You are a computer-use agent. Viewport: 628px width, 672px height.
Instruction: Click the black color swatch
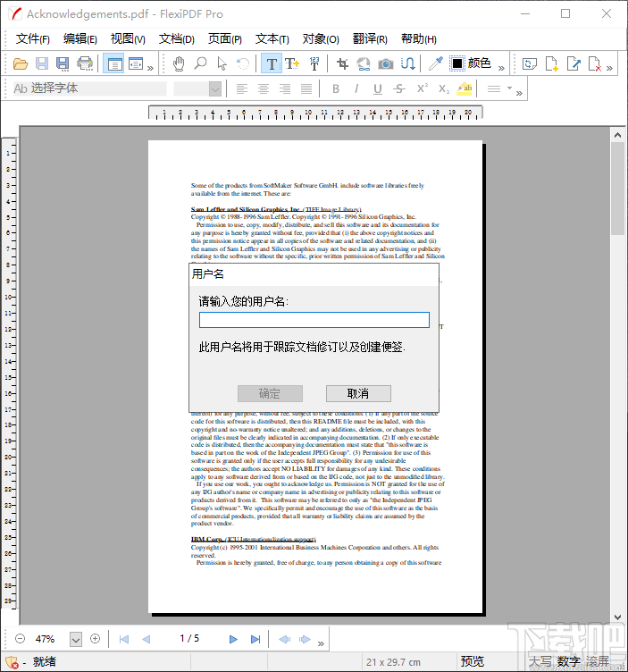pos(457,63)
